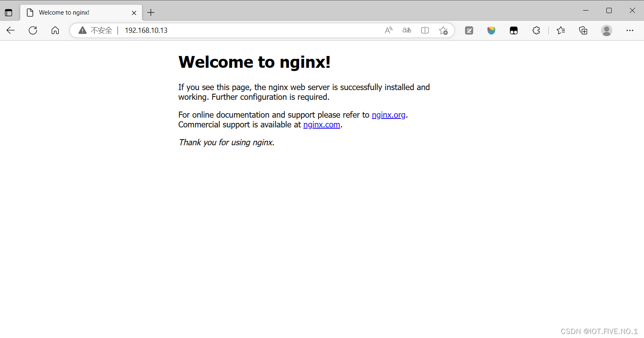644x338 pixels.
Task: Open the black goggles extension icon
Action: [514, 30]
